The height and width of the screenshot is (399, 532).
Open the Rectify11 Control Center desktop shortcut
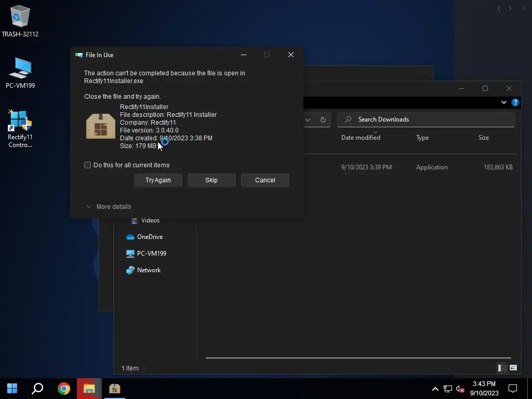(x=20, y=129)
